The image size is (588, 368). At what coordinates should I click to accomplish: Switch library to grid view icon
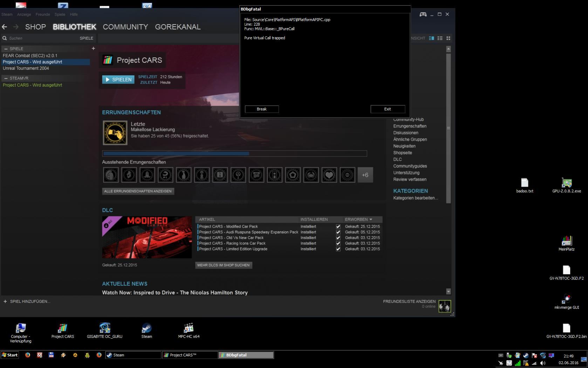pyautogui.click(x=448, y=38)
